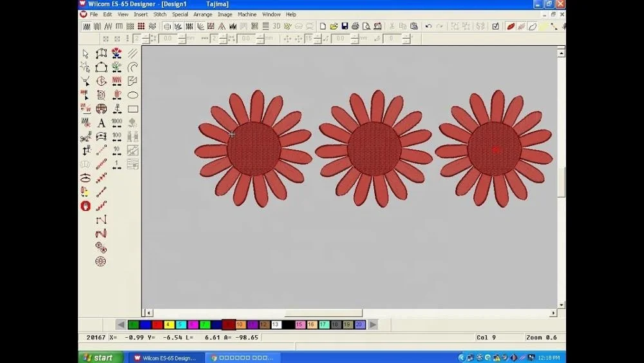Toggle the checkbox icon in top toolbar

496,26
